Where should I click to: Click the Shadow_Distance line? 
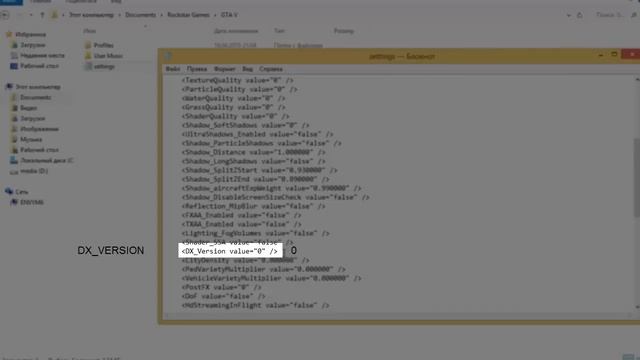253,152
